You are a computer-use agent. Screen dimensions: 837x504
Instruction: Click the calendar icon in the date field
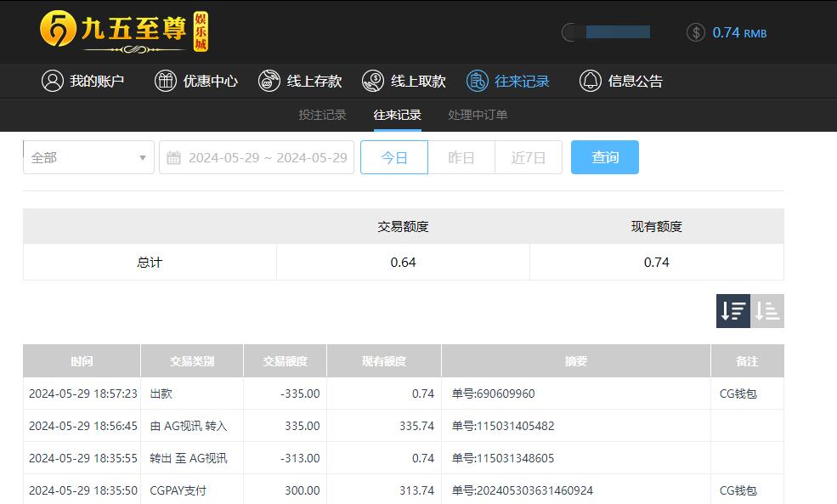[176, 156]
